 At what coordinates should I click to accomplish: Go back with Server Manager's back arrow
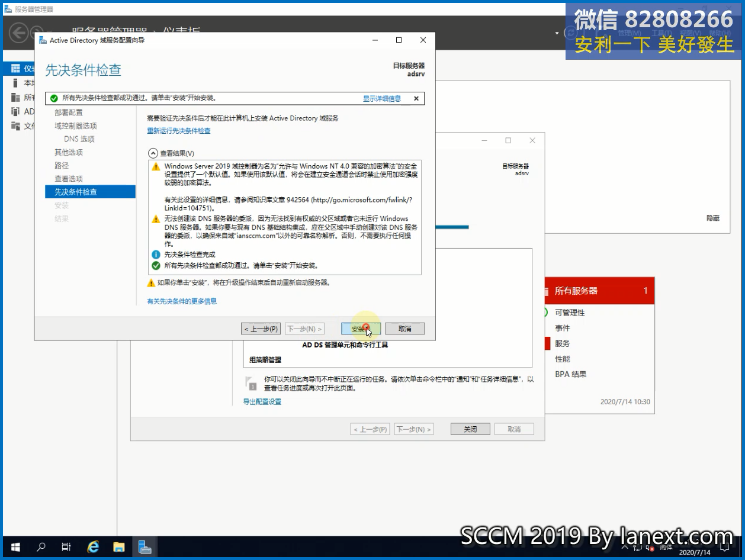coord(19,32)
